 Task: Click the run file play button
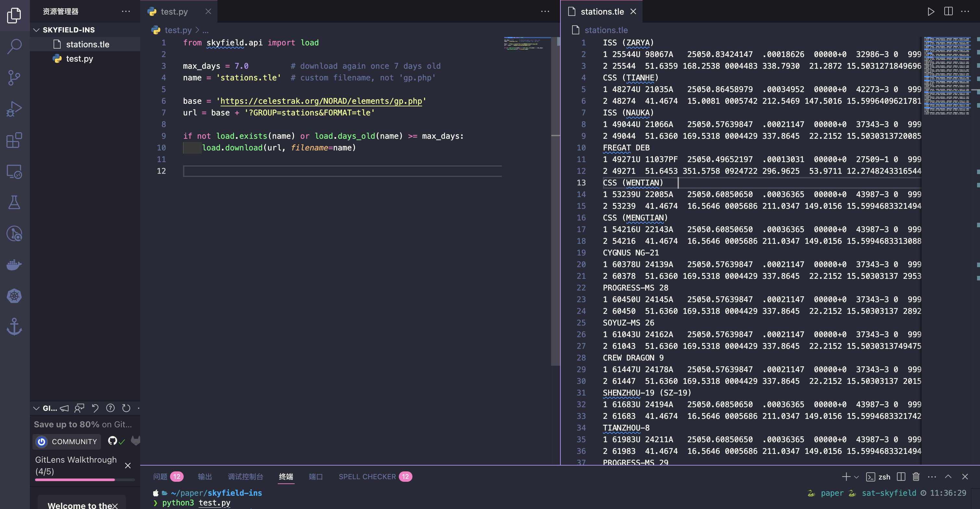pyautogui.click(x=931, y=11)
